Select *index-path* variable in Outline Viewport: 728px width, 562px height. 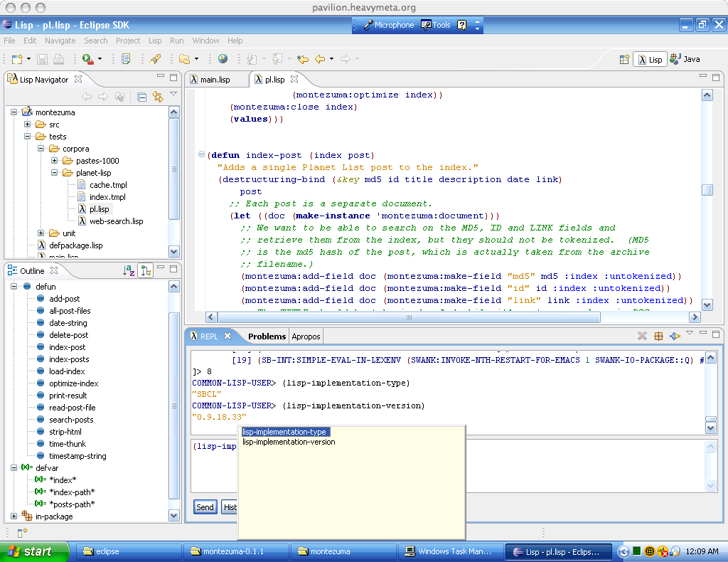[72, 492]
